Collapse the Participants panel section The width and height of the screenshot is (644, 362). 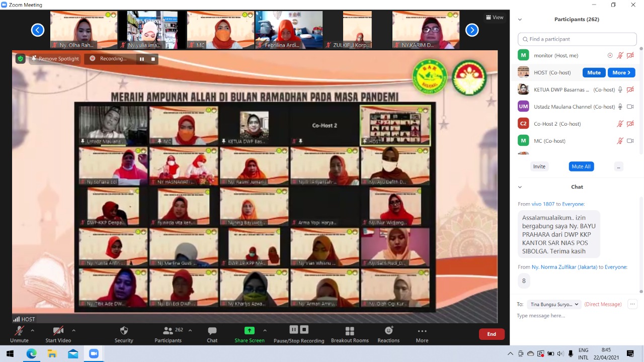[520, 20]
